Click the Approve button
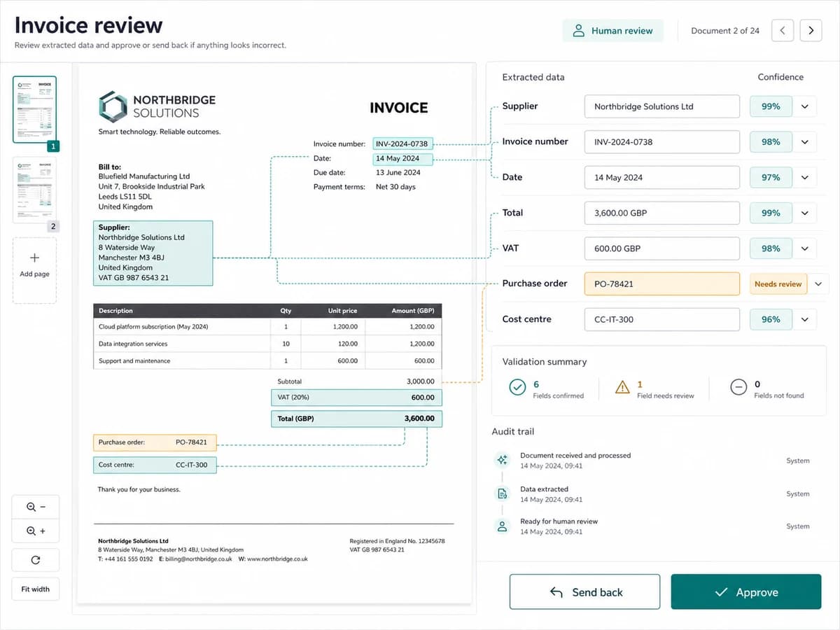This screenshot has width=840, height=630. pos(746,592)
